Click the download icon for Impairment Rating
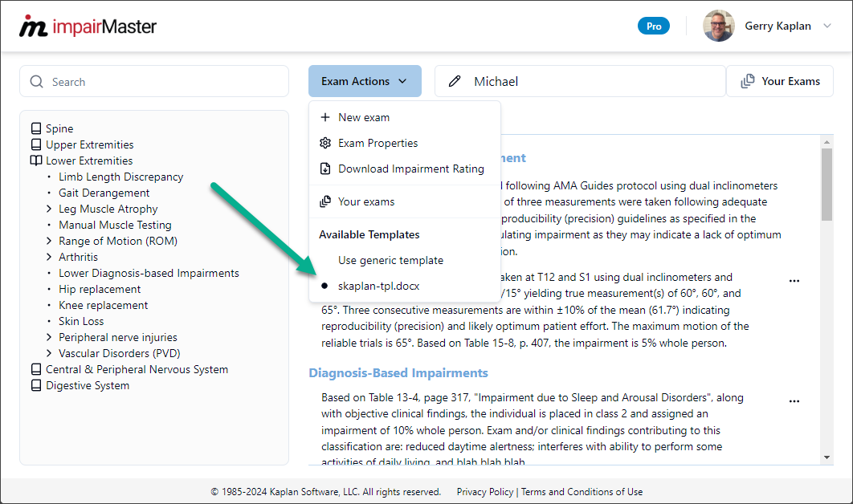 point(325,169)
